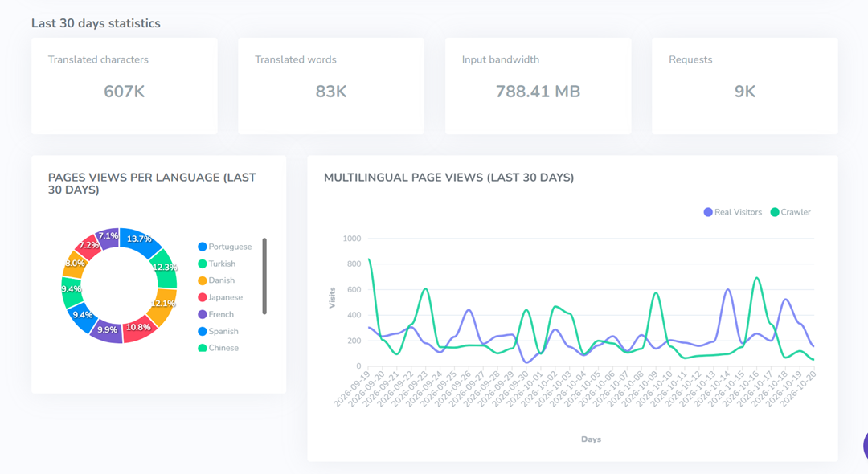This screenshot has height=474, width=868.
Task: Hide the Crawler line series
Action: click(x=791, y=212)
